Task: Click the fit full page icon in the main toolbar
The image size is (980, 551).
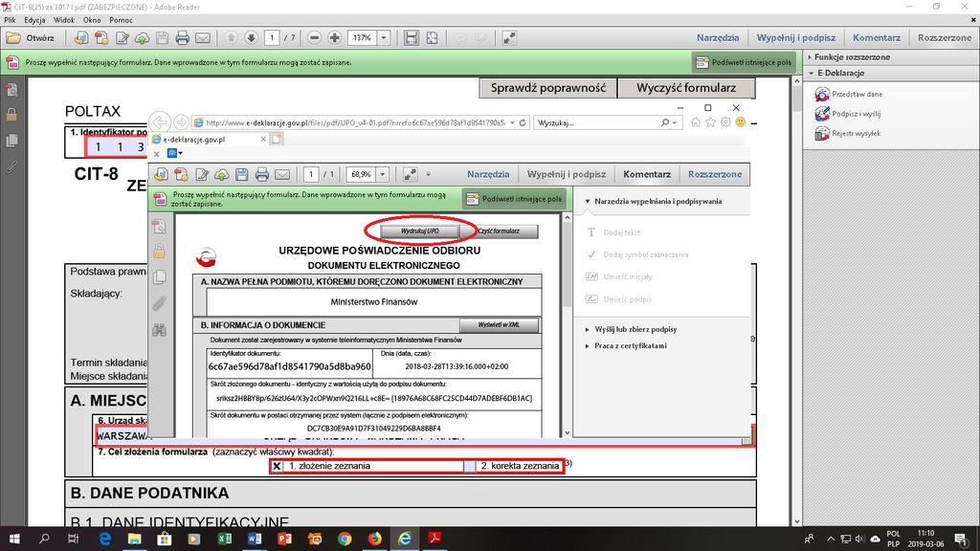Action: 432,38
